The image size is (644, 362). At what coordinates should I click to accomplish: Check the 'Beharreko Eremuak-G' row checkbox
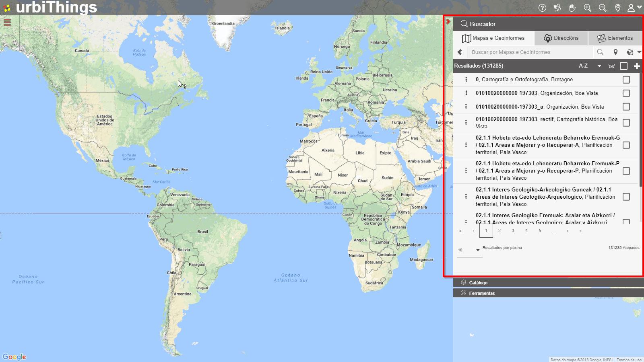[x=626, y=145]
